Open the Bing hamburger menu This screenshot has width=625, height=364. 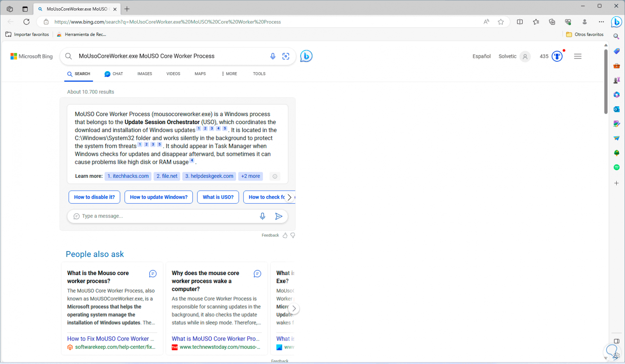click(578, 56)
